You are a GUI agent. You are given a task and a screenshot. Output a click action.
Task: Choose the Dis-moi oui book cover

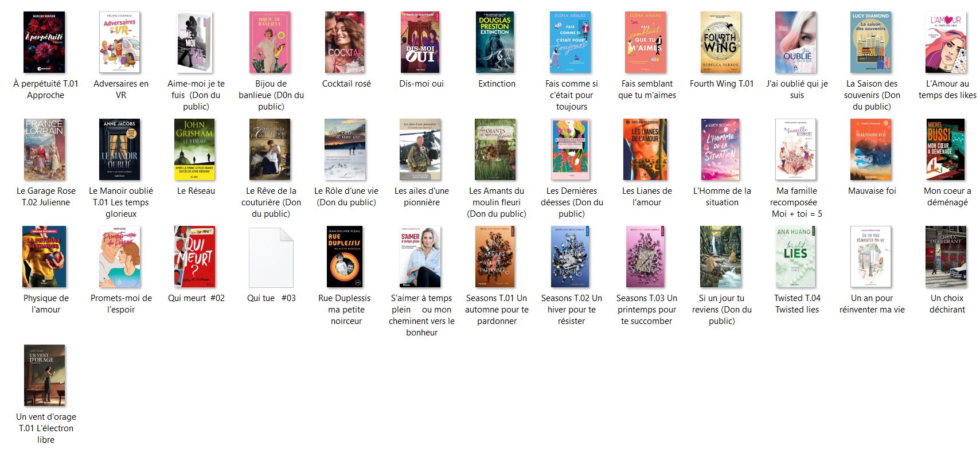tap(420, 42)
